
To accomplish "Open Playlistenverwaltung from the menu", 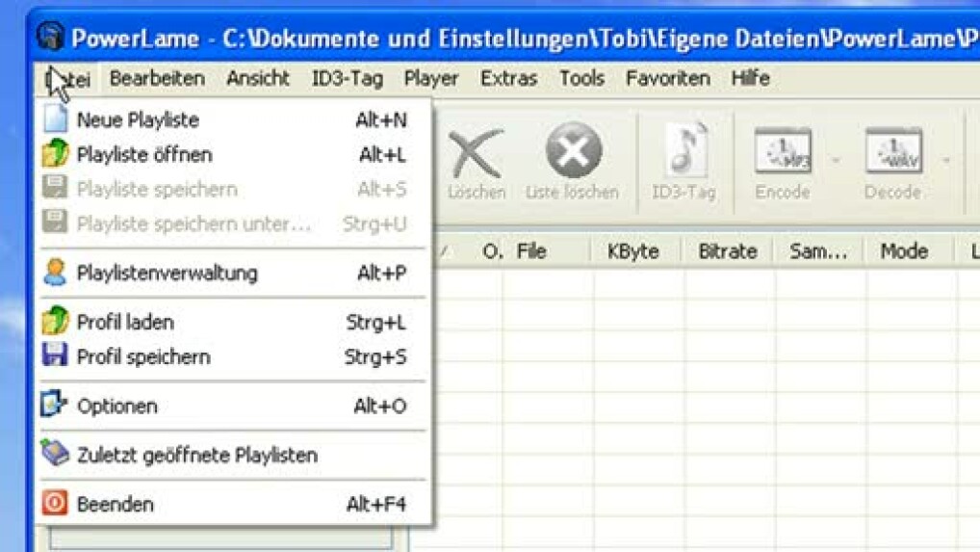I will [167, 274].
